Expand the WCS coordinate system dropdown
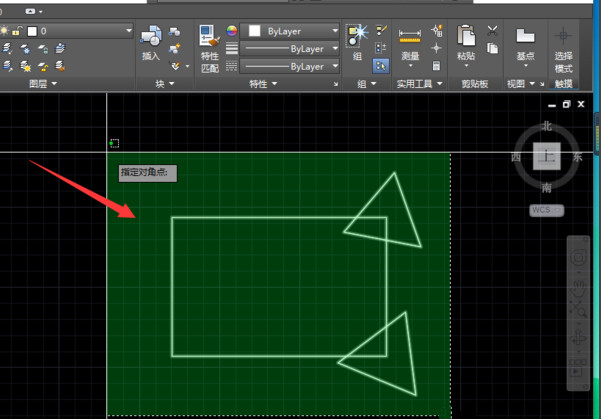Image resolution: width=601 pixels, height=419 pixels. point(546,211)
